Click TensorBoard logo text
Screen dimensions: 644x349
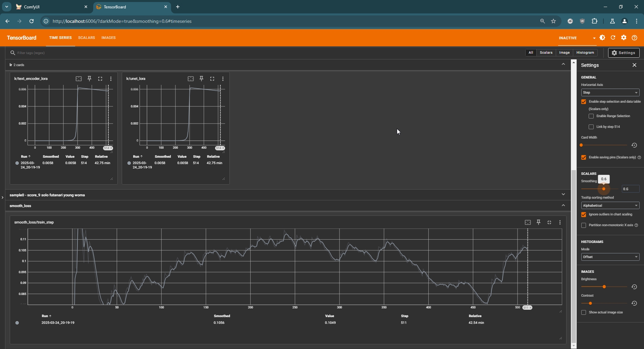click(x=21, y=38)
